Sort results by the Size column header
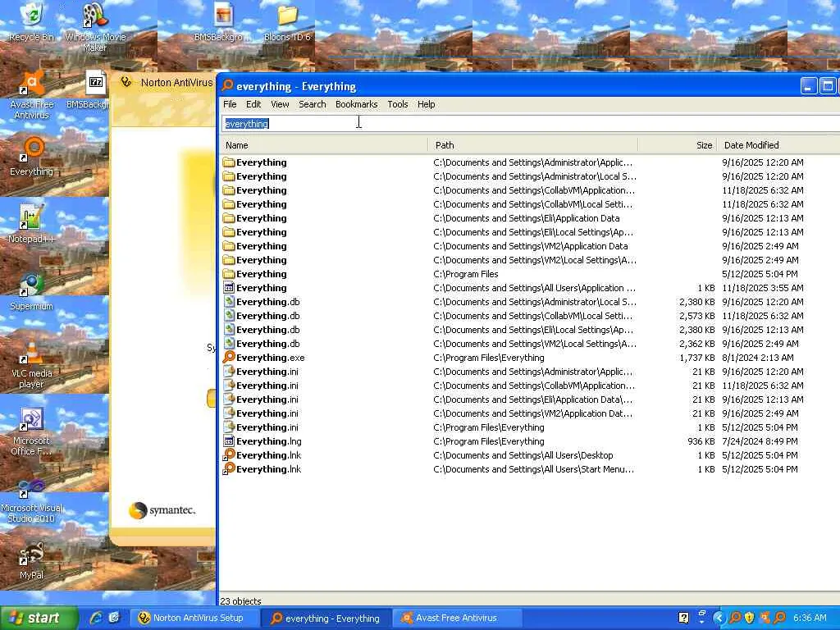Image resolution: width=840 pixels, height=630 pixels. pos(678,145)
